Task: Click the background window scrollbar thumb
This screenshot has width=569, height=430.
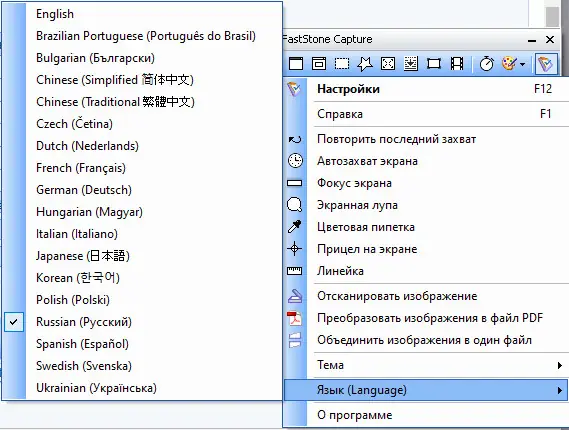Action: (553, 16)
